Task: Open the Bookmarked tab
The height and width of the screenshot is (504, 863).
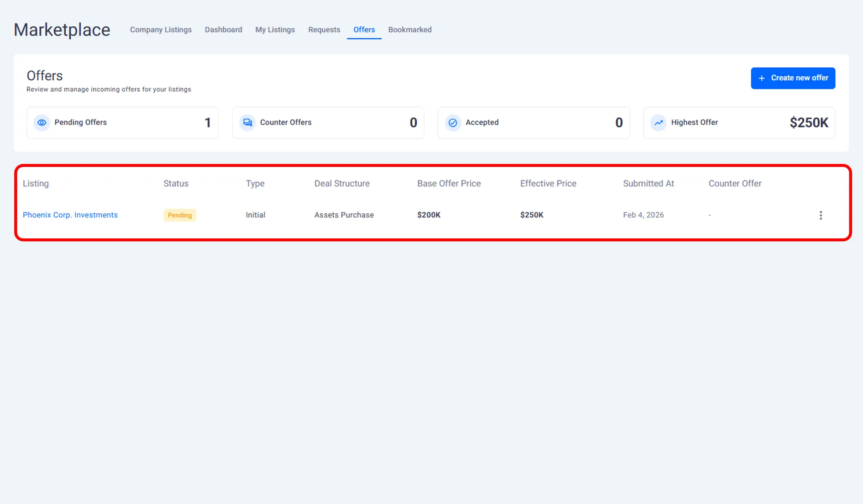Action: [x=410, y=30]
